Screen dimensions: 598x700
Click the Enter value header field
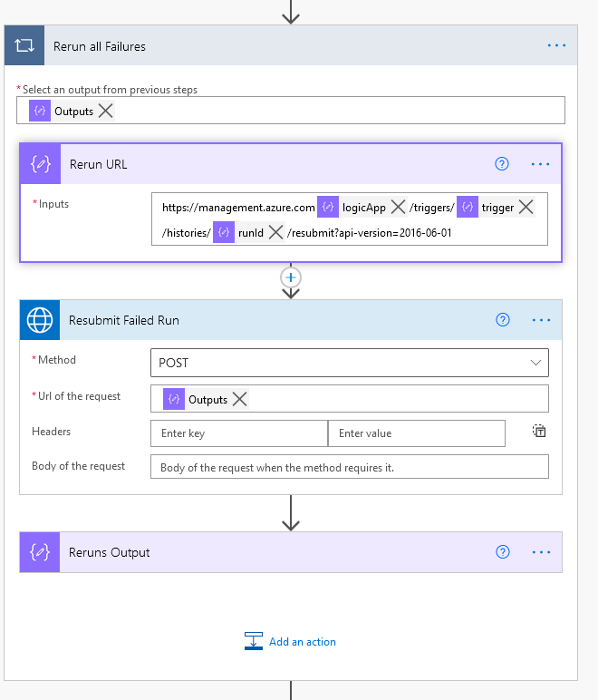coord(416,433)
